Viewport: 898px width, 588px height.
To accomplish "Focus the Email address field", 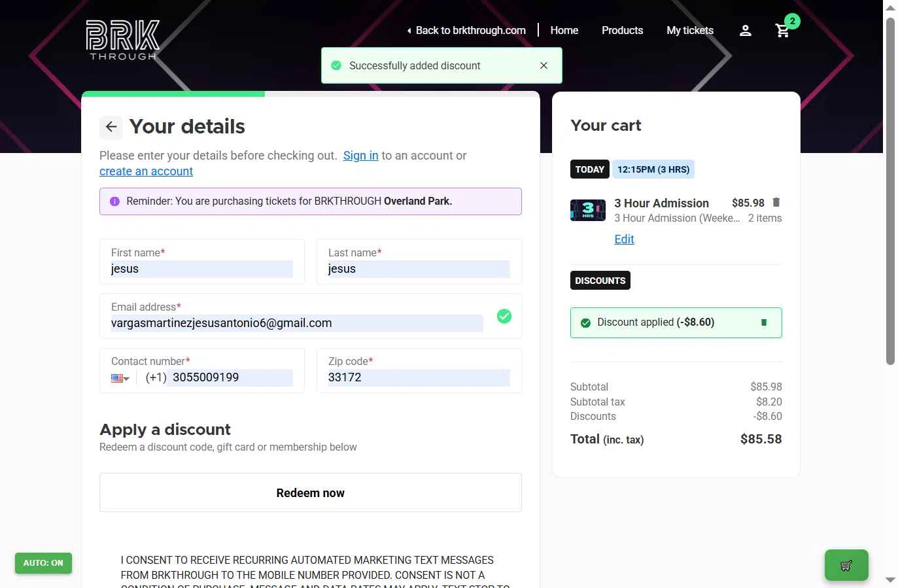I will (x=311, y=316).
